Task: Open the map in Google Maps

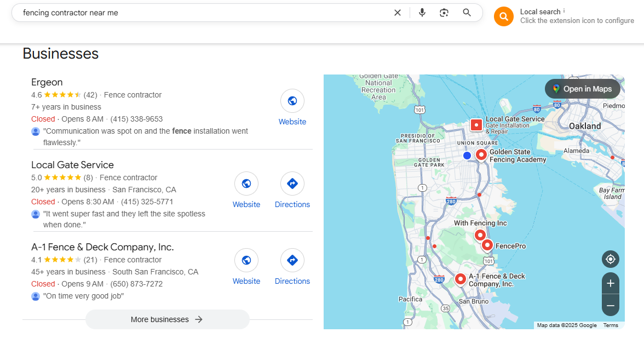Action: [583, 89]
